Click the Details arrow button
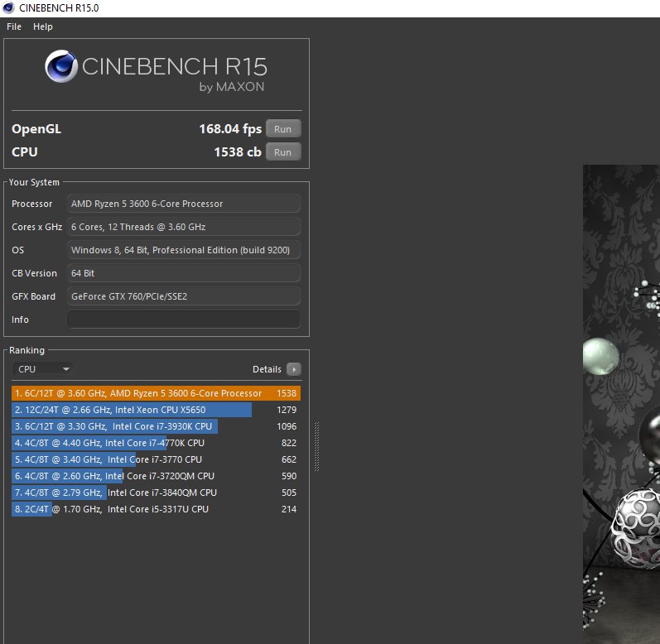 (x=293, y=369)
